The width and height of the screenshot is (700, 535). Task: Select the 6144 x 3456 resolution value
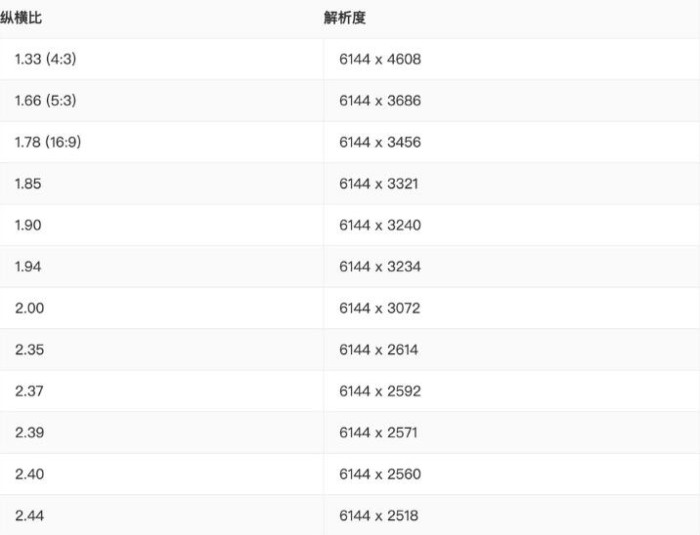[380, 142]
